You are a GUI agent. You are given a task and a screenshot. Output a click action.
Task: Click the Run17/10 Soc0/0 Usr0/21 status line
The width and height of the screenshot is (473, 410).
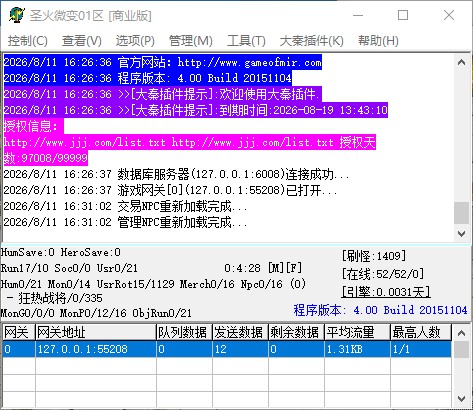[69, 268]
